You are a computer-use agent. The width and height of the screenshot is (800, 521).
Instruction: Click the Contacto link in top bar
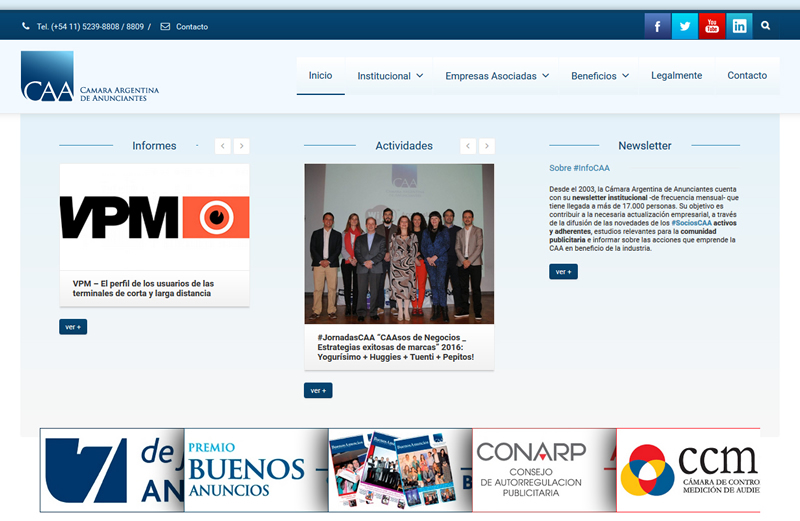192,27
